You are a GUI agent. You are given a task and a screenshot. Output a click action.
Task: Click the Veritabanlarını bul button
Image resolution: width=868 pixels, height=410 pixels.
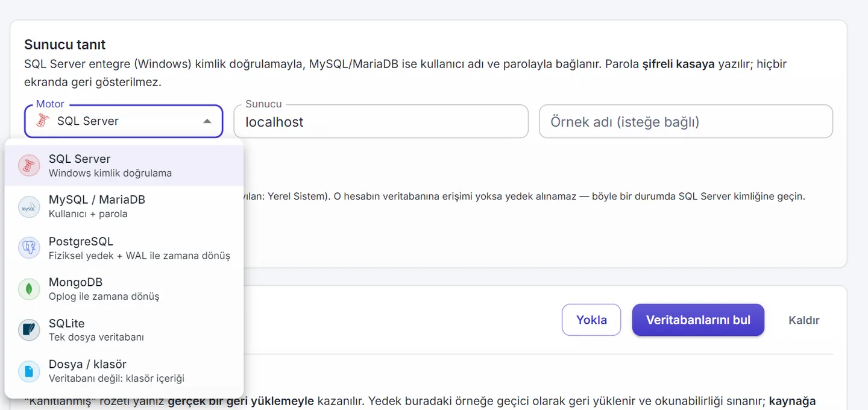coord(698,320)
